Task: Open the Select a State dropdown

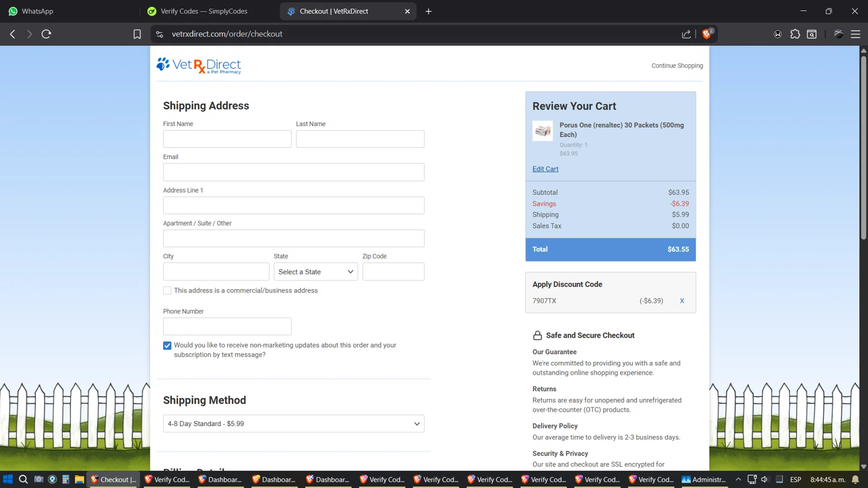Action: pyautogui.click(x=316, y=272)
